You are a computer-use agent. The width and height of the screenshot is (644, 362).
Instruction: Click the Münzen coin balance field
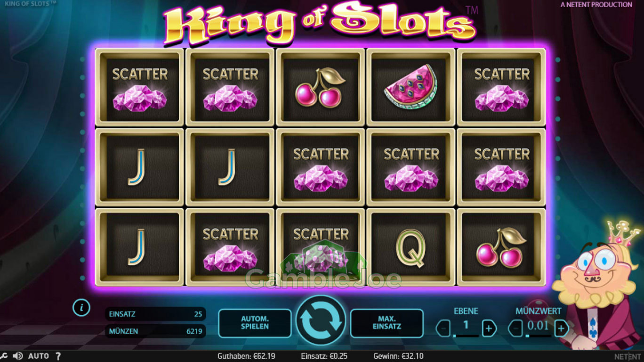[x=155, y=331]
